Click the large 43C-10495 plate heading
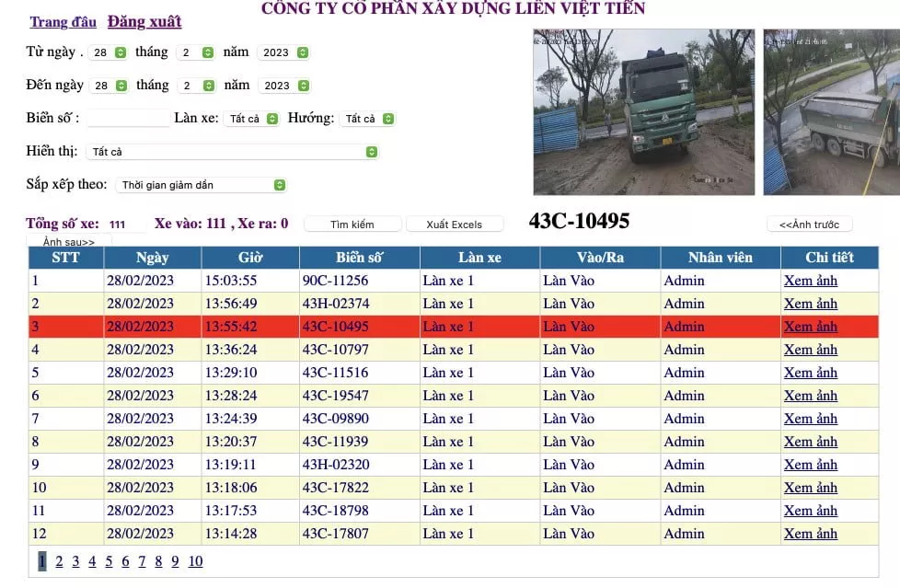Screen dimensions: 900x588 579,221
